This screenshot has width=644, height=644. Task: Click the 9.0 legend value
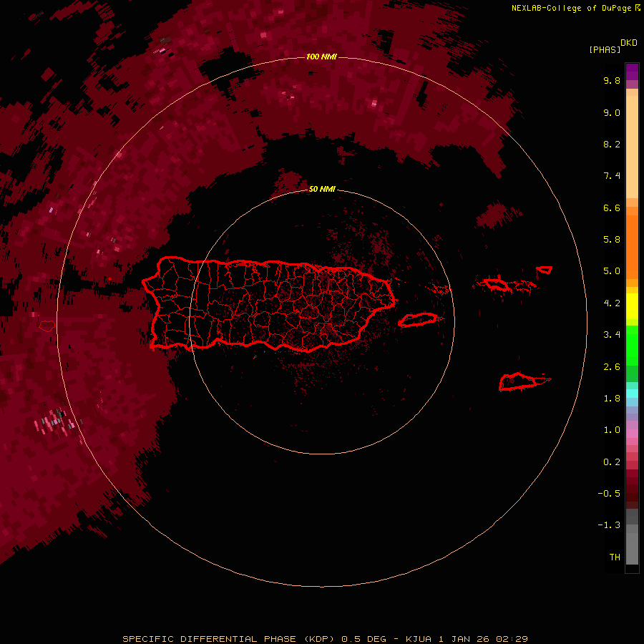612,112
